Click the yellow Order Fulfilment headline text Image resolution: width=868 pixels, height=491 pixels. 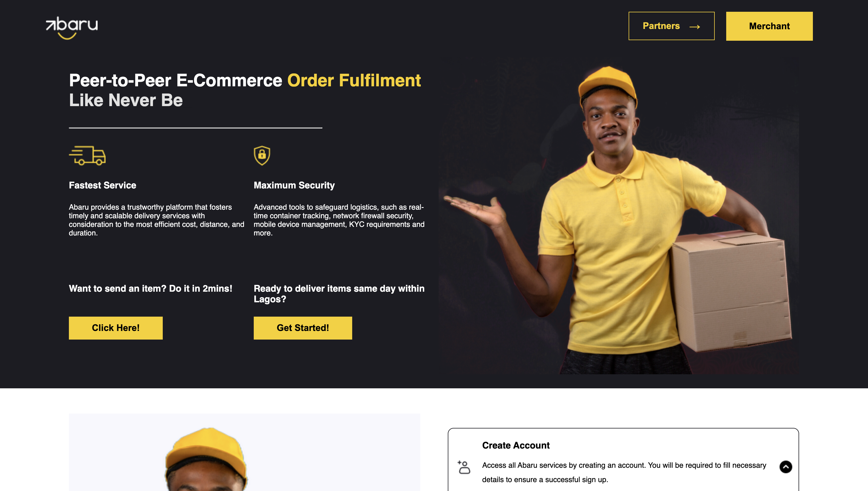pos(354,80)
